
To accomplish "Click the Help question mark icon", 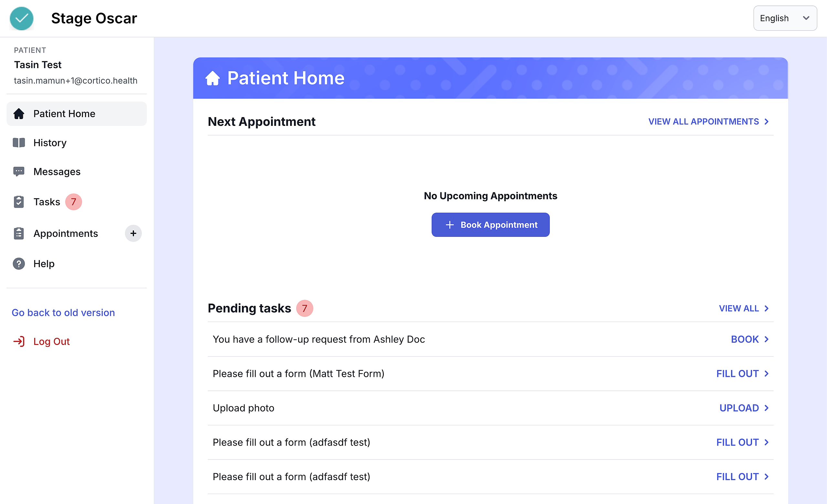I will point(19,264).
